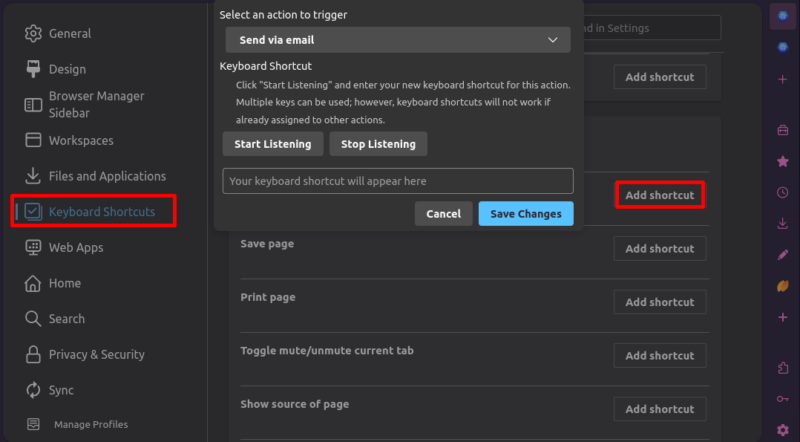Open notes pencil icon in sidebar
Image resolution: width=800 pixels, height=442 pixels.
click(782, 255)
